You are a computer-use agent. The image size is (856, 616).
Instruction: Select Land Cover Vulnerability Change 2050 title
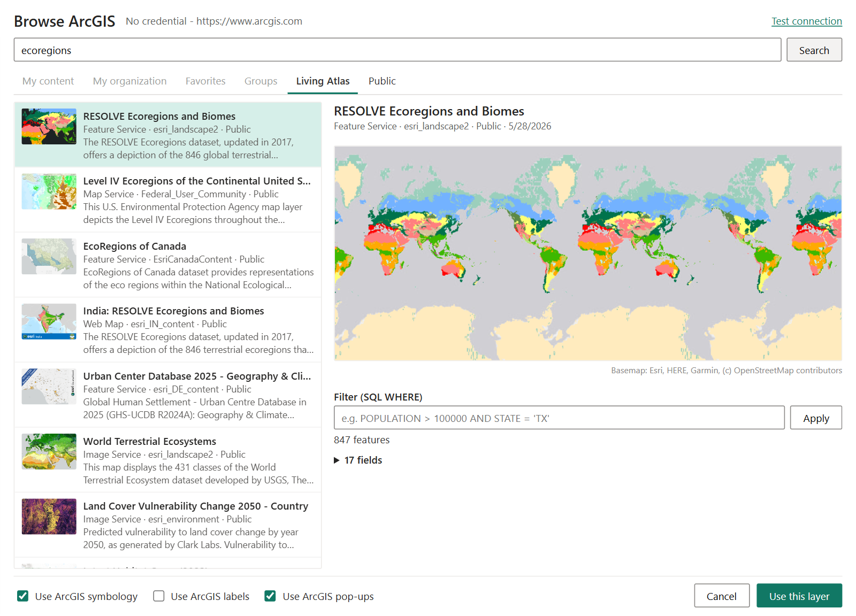tap(196, 506)
